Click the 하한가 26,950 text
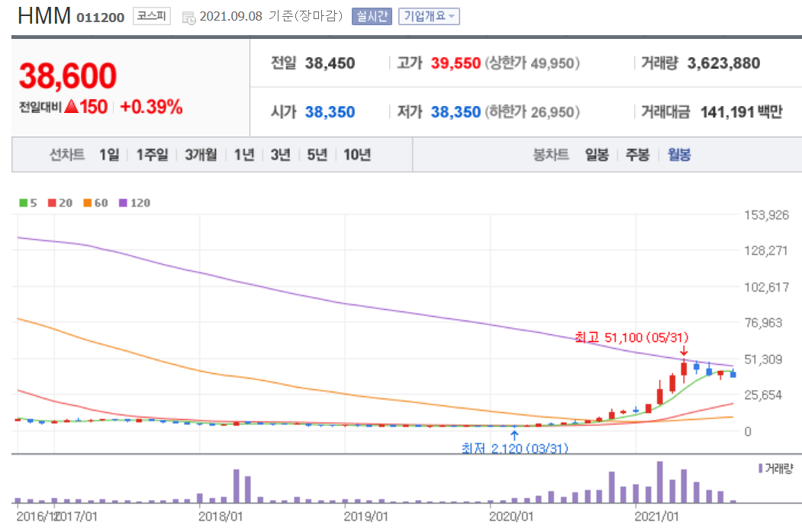Screen dimensions: 802x532 [532, 112]
